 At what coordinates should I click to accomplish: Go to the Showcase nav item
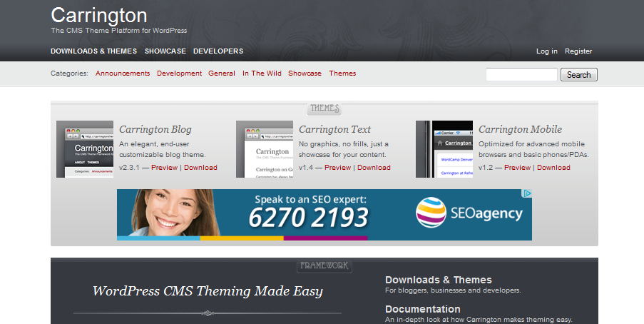(x=165, y=51)
